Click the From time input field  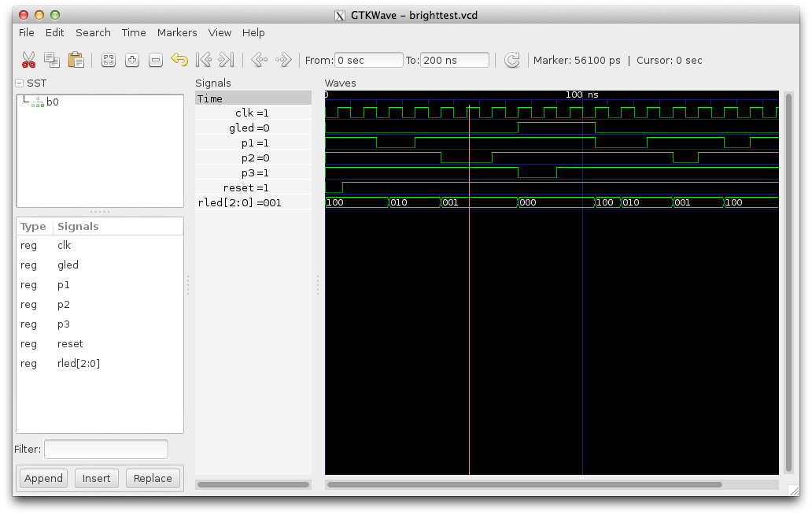click(369, 60)
